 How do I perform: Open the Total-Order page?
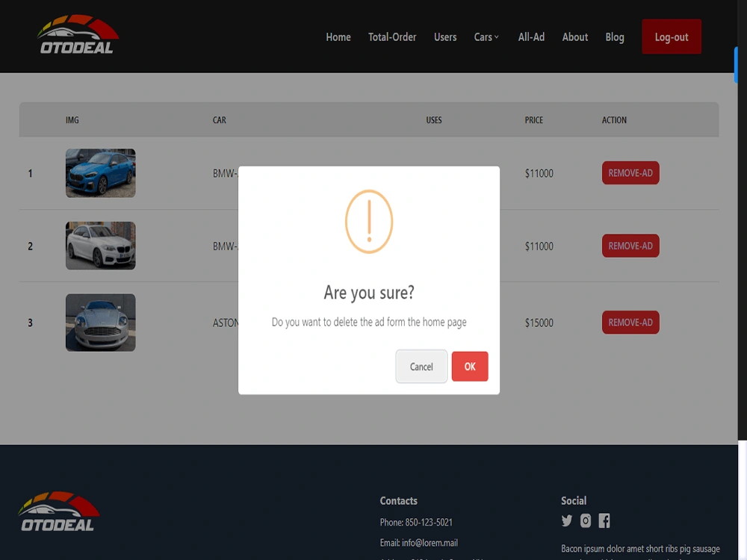tap(392, 37)
